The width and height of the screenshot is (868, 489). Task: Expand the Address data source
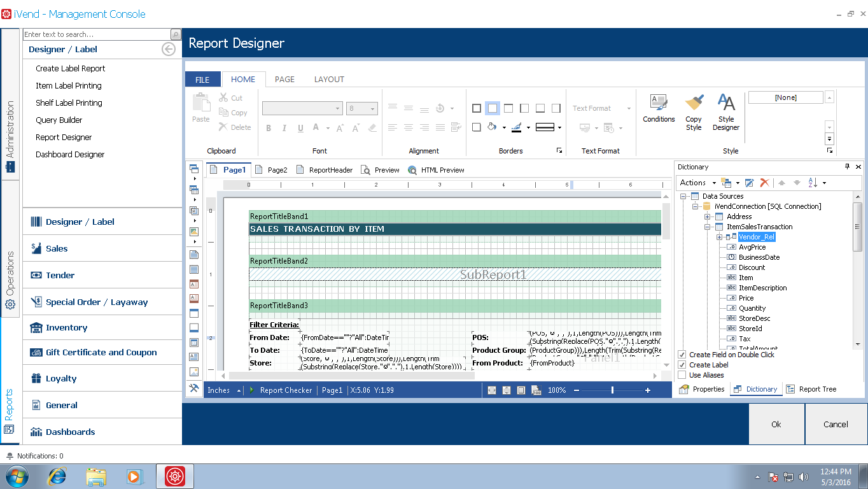point(707,216)
